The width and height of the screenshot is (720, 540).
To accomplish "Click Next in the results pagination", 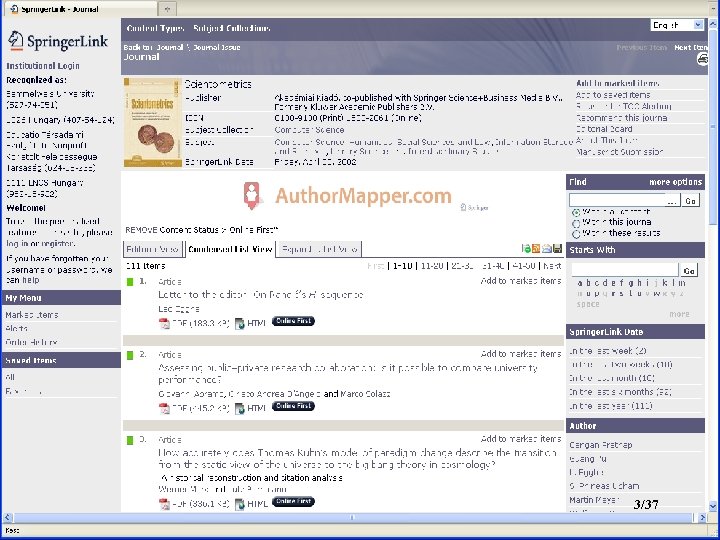I will (x=552, y=266).
